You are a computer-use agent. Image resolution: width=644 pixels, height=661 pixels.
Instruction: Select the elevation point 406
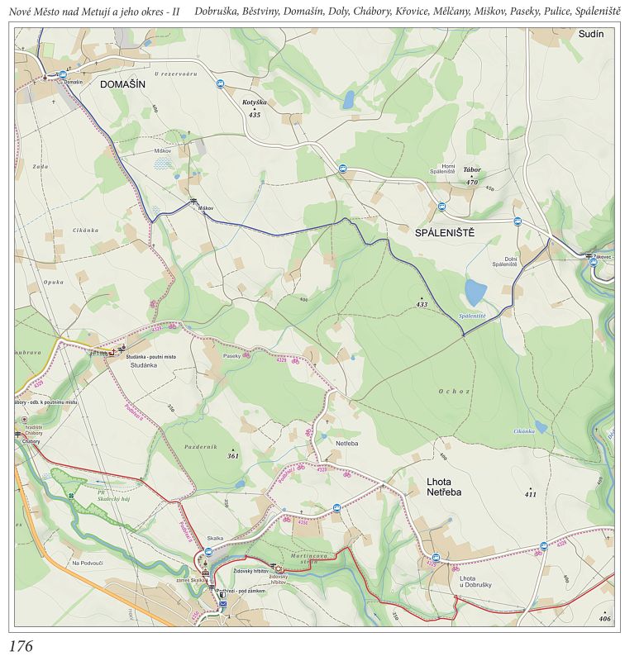605,618
